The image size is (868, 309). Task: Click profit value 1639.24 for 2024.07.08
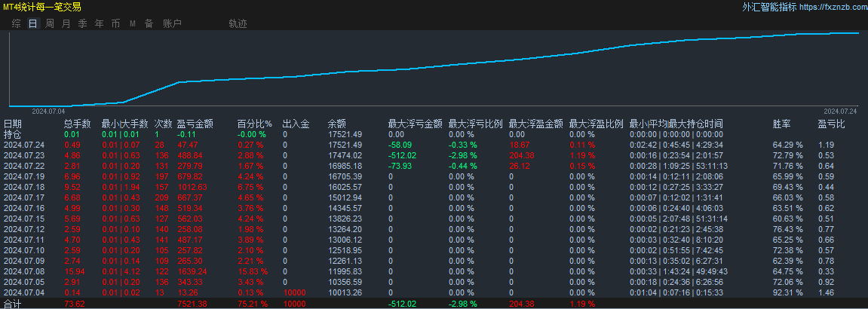pos(192,271)
